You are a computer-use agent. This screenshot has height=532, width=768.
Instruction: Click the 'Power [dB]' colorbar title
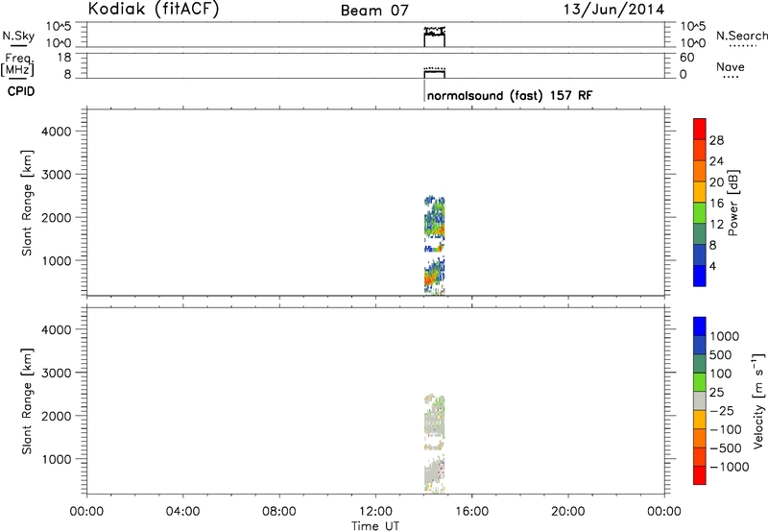pyautogui.click(x=733, y=203)
